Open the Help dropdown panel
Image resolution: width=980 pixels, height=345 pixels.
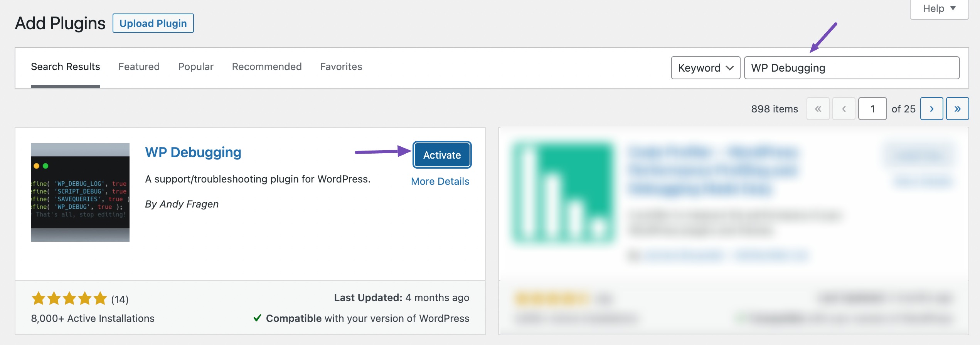(939, 8)
